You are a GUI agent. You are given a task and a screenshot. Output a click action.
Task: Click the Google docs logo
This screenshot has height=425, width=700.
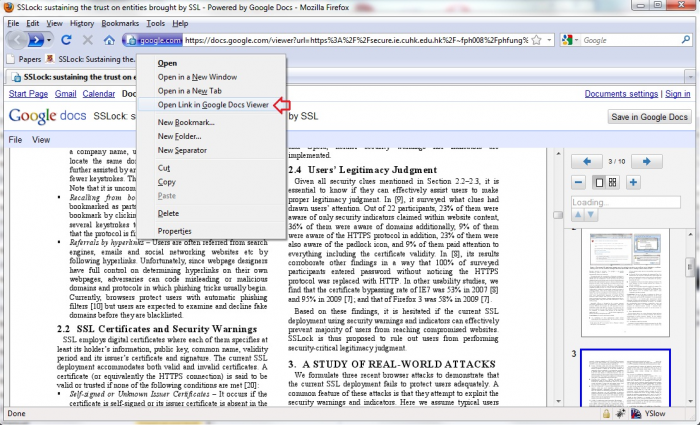click(47, 117)
